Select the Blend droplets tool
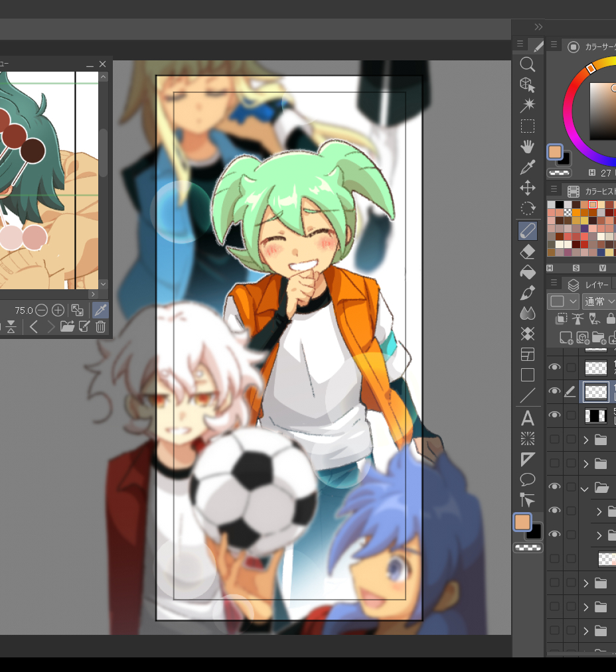 (527, 313)
